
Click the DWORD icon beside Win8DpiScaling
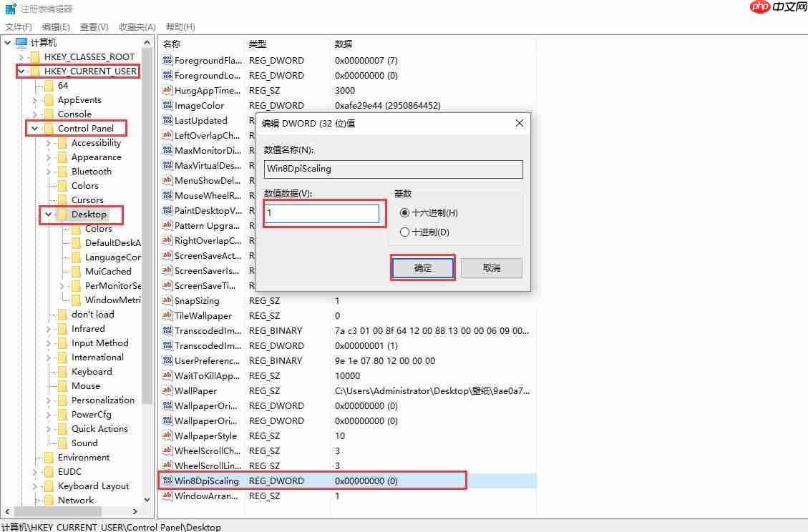coord(166,481)
